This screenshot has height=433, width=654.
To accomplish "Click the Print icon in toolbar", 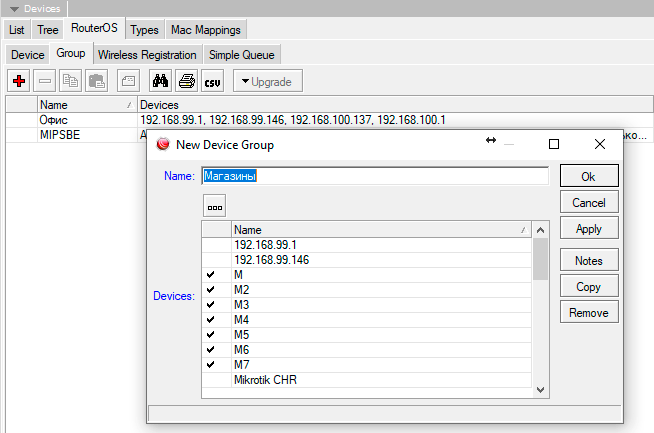I will pyautogui.click(x=186, y=81).
